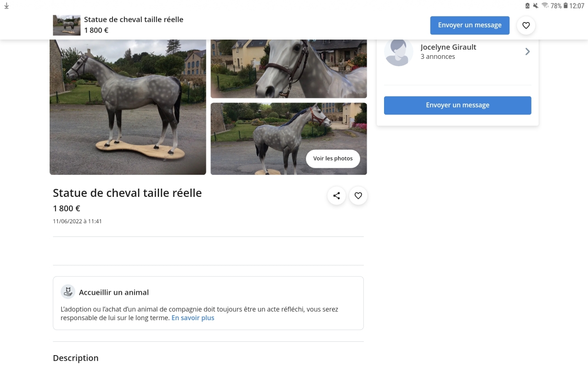Follow the En savoir plus link
Screen dimensions: 588x368
(193, 318)
